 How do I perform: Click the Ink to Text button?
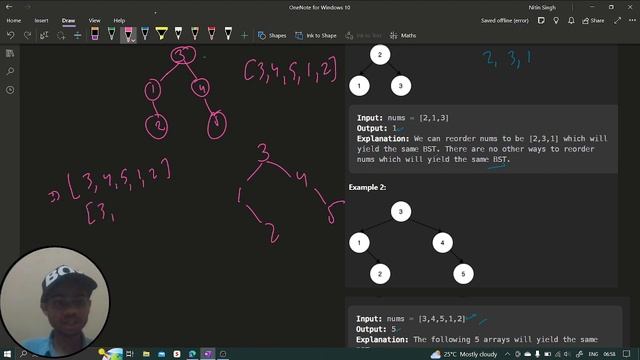click(363, 36)
